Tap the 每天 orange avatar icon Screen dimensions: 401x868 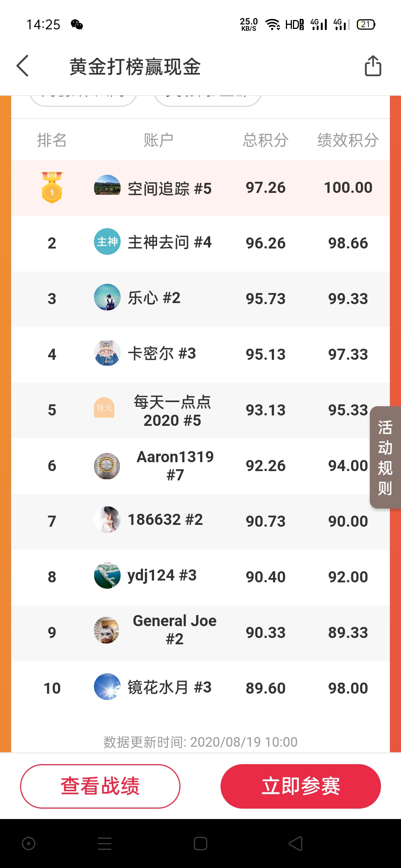click(104, 408)
